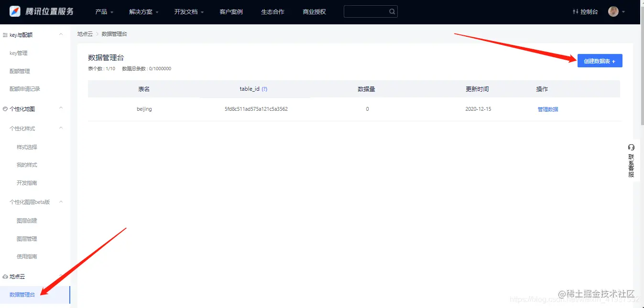The height and width of the screenshot is (308, 644).
Task: Click the 创建数据表 + button
Action: click(x=600, y=61)
